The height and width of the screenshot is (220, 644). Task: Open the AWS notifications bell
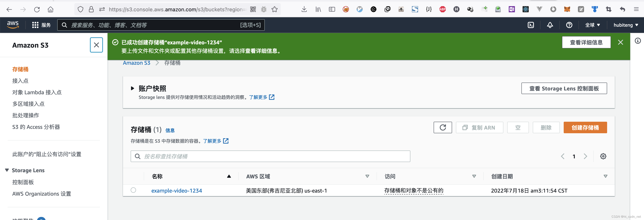[550, 25]
